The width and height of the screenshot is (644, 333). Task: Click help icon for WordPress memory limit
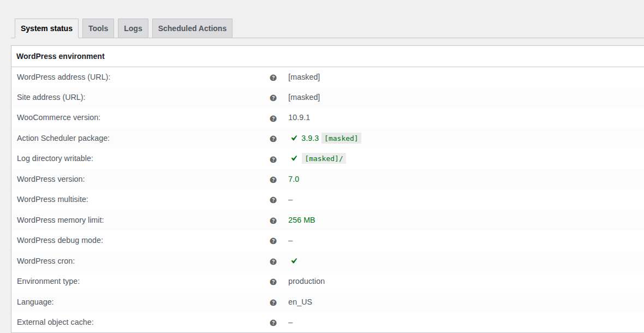pos(273,221)
